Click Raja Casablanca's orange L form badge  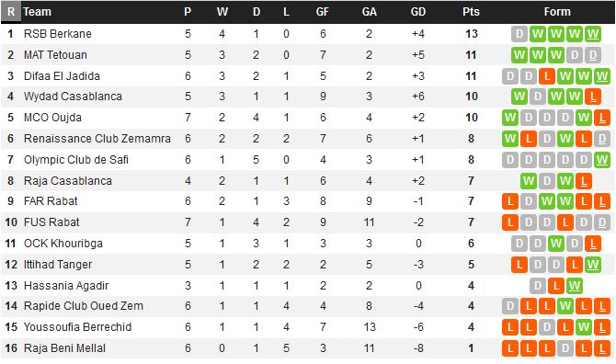(584, 181)
